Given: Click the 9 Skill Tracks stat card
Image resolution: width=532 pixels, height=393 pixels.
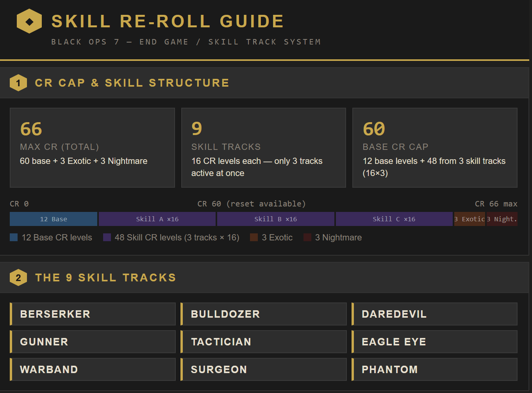Looking at the screenshot, I should (264, 148).
